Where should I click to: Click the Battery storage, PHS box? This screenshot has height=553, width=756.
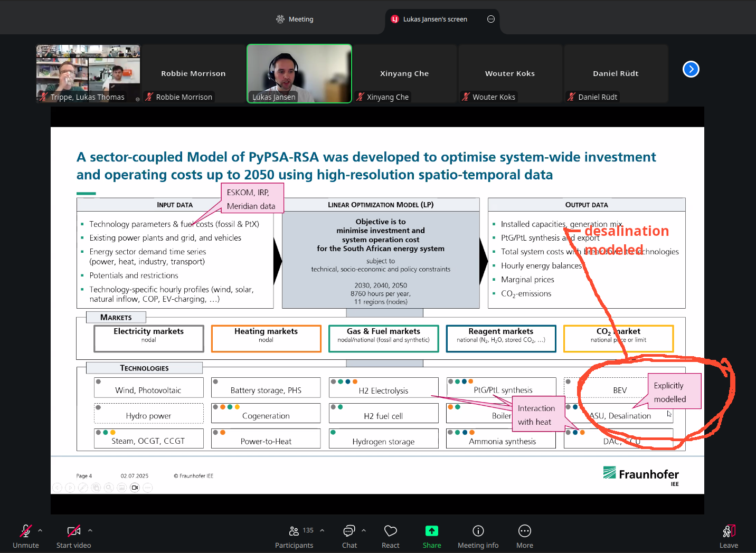point(266,387)
